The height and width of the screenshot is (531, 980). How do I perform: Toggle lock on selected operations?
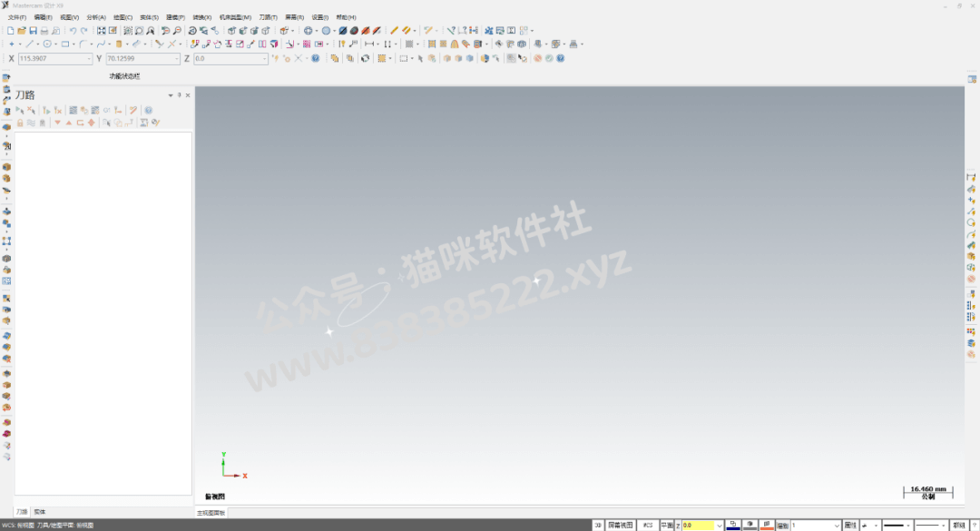point(20,123)
